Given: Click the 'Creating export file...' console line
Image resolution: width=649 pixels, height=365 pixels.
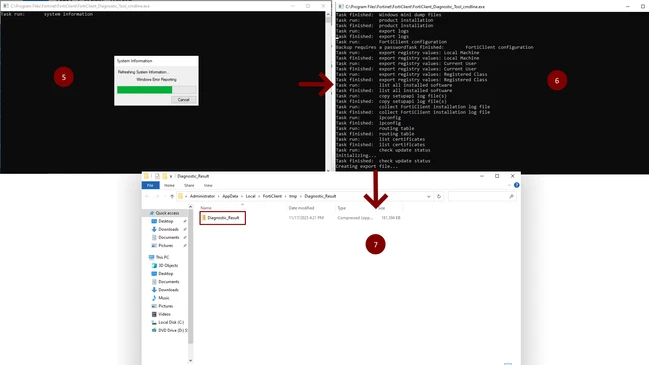Looking at the screenshot, I should pyautogui.click(x=367, y=166).
